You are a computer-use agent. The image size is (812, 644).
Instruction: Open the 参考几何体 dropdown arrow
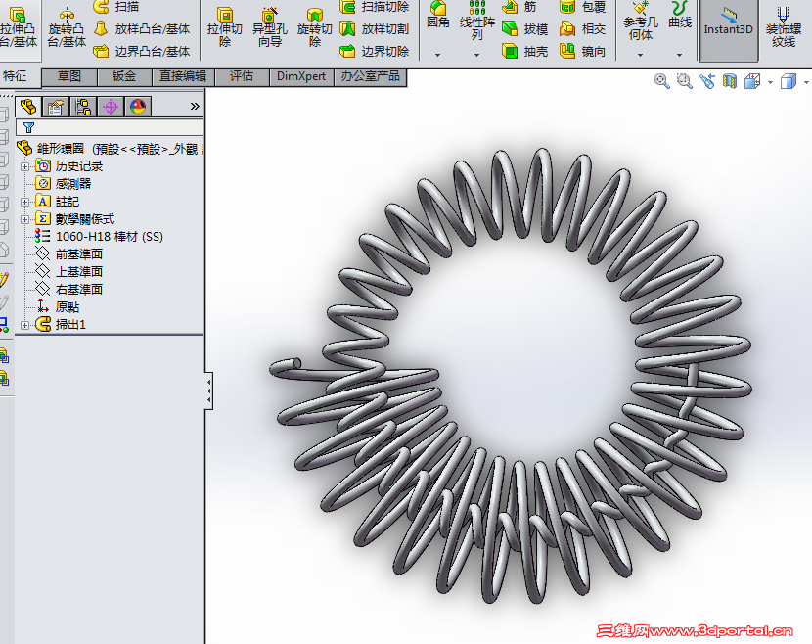tap(641, 55)
